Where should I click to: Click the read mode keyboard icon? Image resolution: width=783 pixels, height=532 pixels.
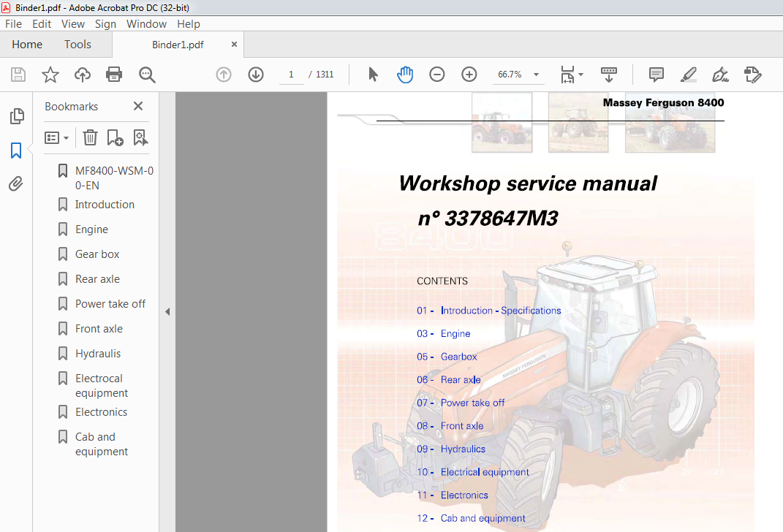[609, 75]
